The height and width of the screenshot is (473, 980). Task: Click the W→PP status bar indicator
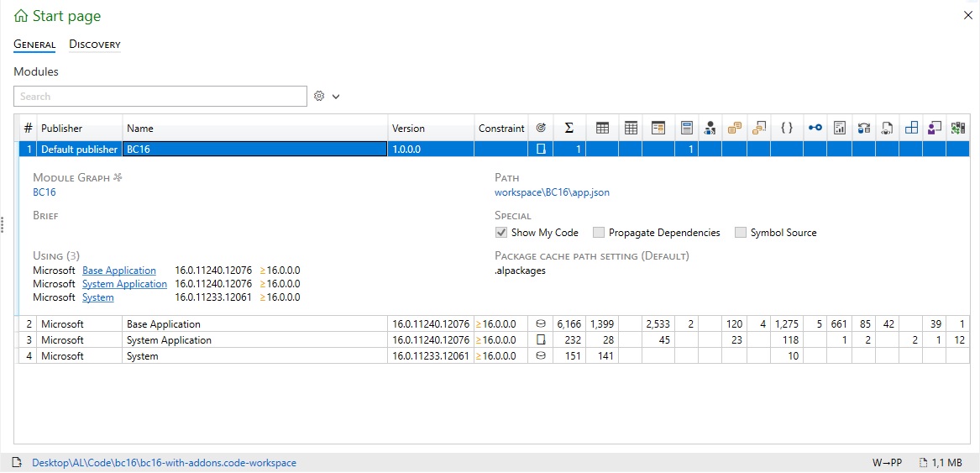click(887, 463)
